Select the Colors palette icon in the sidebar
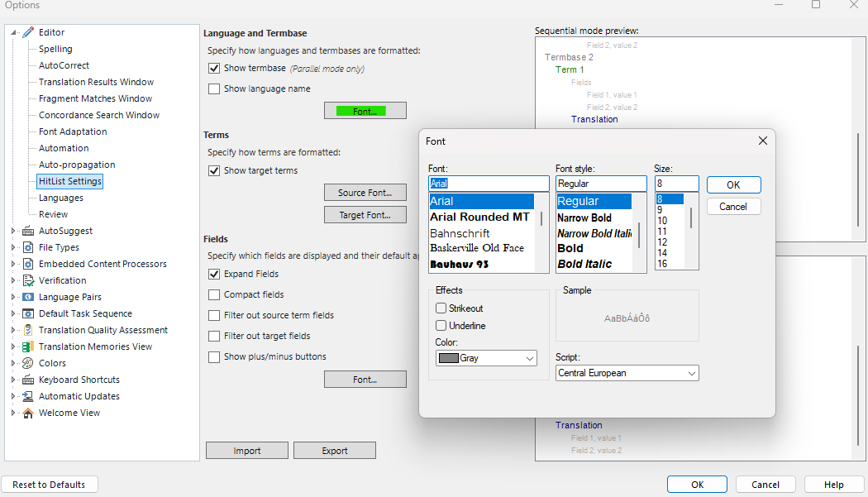The image size is (868, 497). (x=27, y=362)
